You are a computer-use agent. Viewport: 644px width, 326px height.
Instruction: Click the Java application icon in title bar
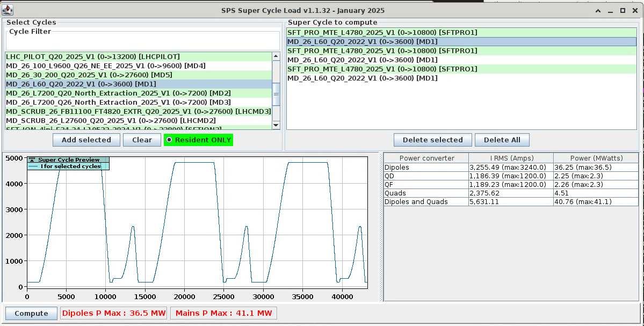click(x=8, y=10)
